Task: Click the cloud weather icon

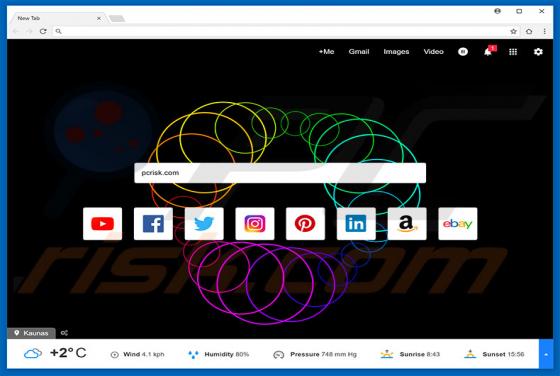Action: 32,354
